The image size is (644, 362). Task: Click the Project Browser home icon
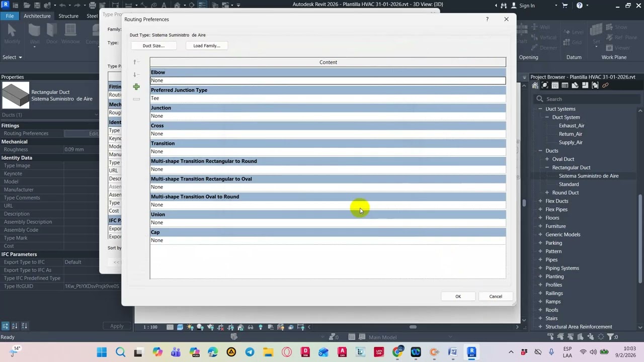coord(535,85)
